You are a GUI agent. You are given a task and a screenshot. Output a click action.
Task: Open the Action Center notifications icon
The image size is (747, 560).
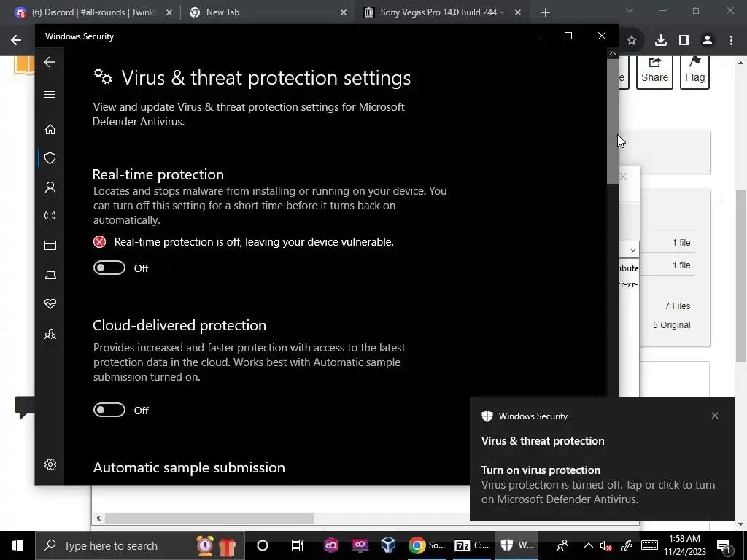pos(724,545)
